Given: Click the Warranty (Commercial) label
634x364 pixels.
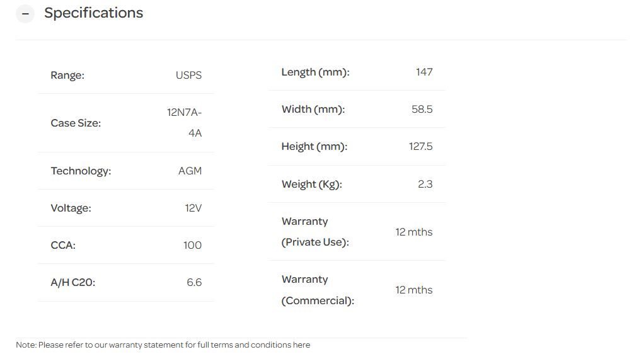Looking at the screenshot, I should coord(318,290).
